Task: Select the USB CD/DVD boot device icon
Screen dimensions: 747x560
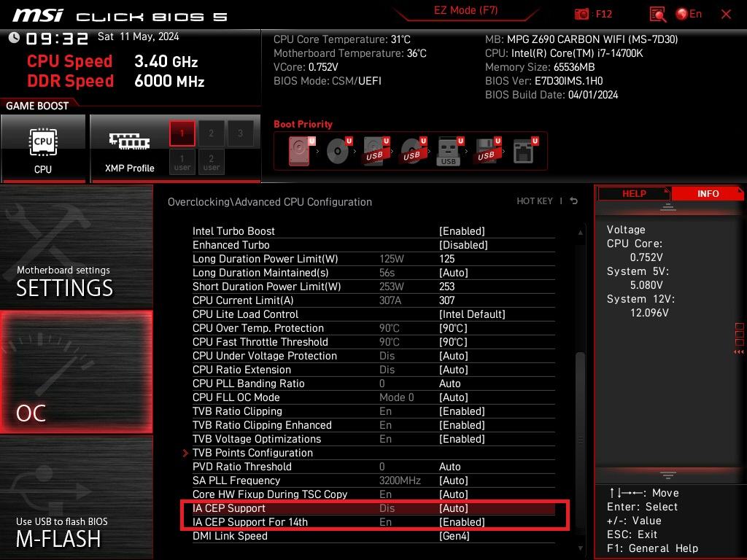Action: click(x=413, y=150)
